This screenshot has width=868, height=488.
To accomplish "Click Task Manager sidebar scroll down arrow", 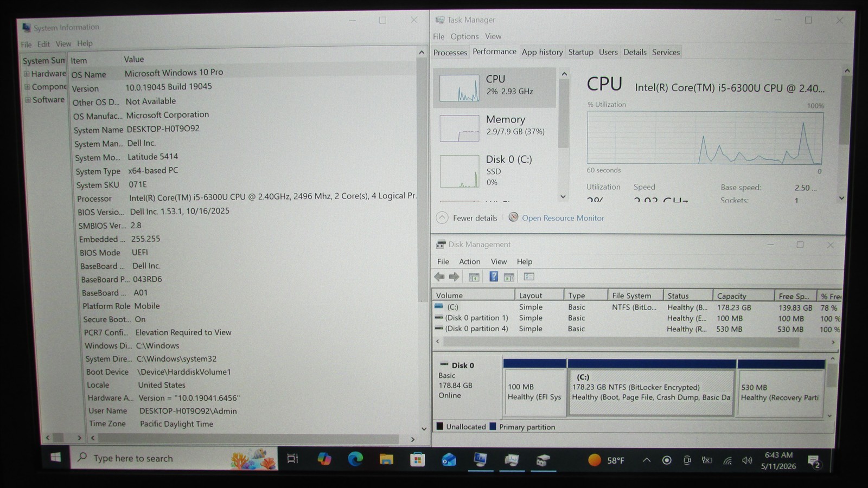I will 563,196.
